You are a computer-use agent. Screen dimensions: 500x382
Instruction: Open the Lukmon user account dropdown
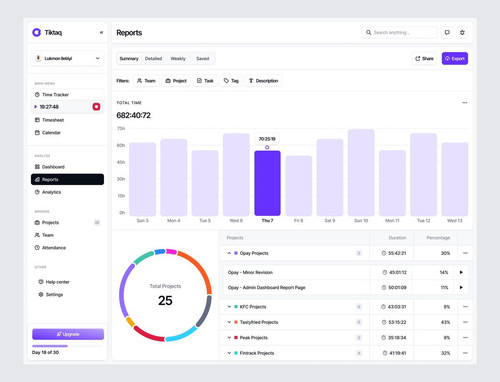(68, 58)
